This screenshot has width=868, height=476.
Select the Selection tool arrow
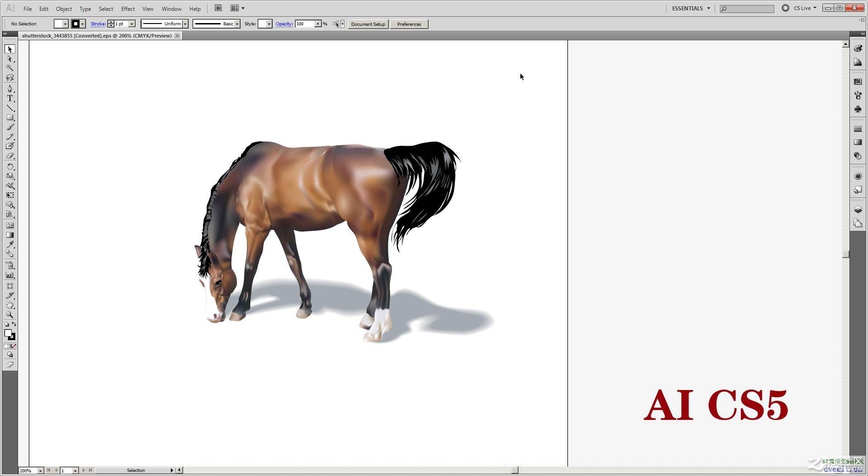click(x=10, y=49)
